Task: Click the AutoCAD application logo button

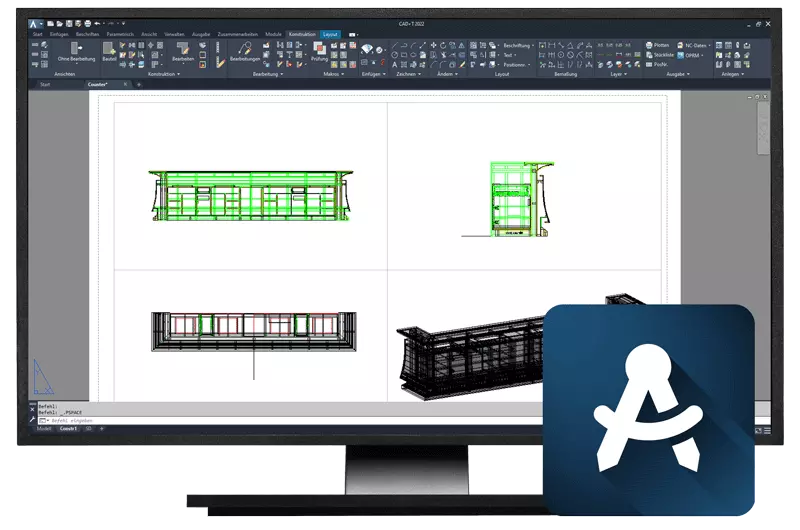Action: click(x=33, y=23)
